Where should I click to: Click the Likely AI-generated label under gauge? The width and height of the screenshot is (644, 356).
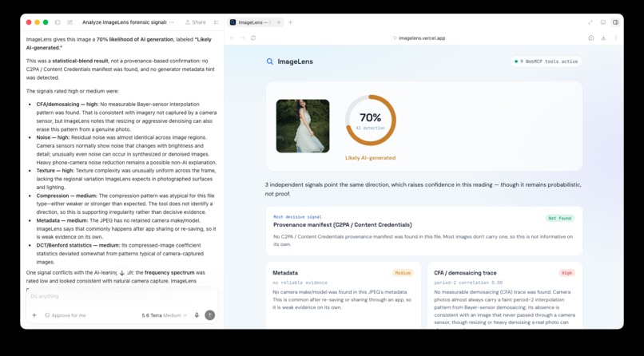click(371, 157)
